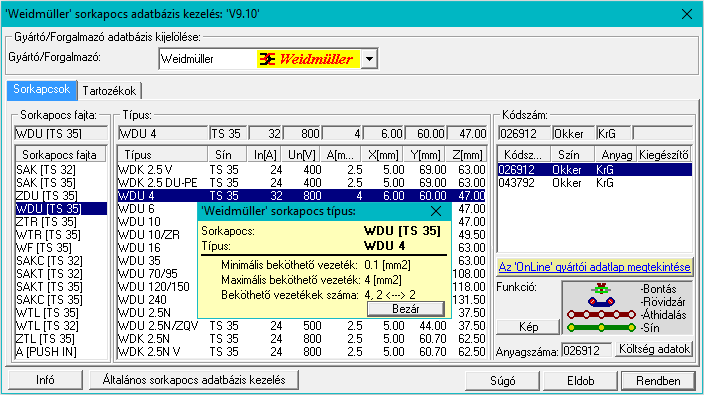The width and height of the screenshot is (704, 395).
Task: Click the Kiegészítő column header
Action: click(x=664, y=155)
